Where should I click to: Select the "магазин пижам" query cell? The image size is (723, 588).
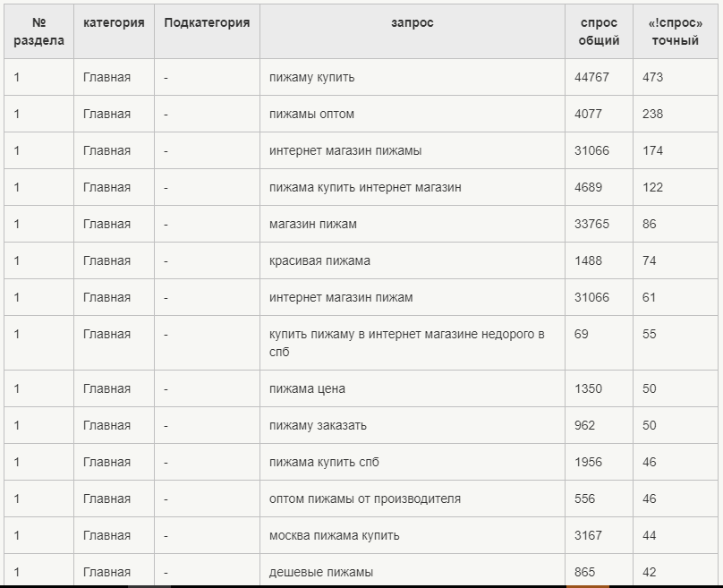(313, 224)
